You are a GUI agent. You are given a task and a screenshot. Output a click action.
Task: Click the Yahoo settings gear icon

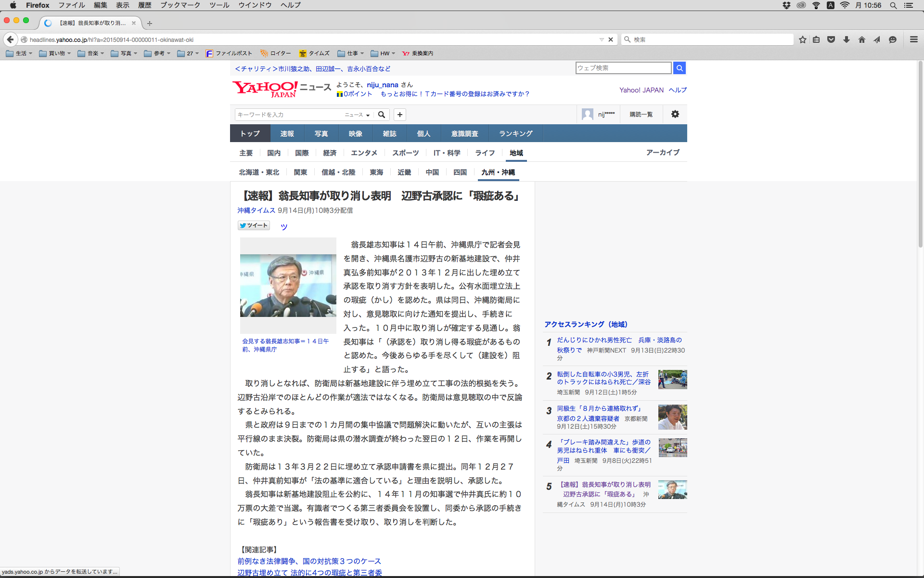click(675, 114)
